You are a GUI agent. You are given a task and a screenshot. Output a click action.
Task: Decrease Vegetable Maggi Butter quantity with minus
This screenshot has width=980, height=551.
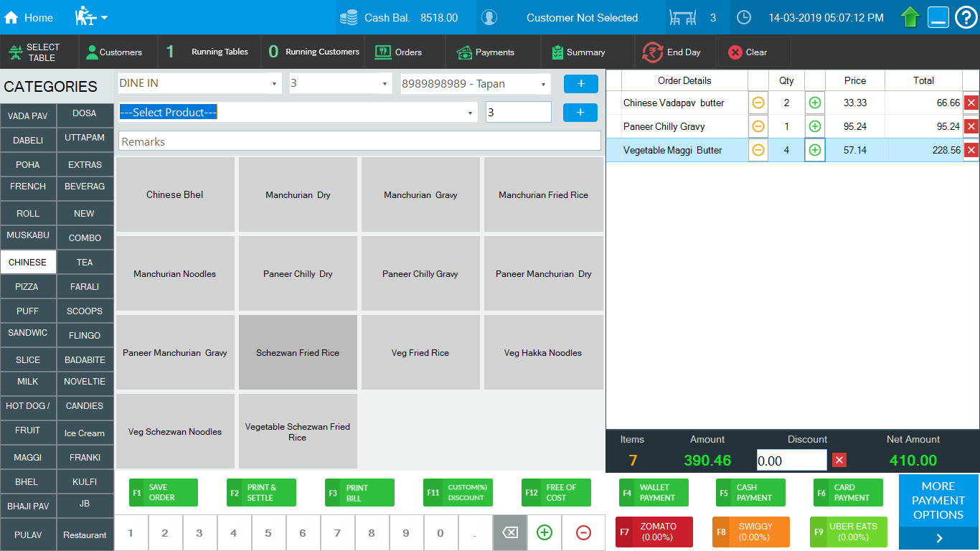point(758,150)
